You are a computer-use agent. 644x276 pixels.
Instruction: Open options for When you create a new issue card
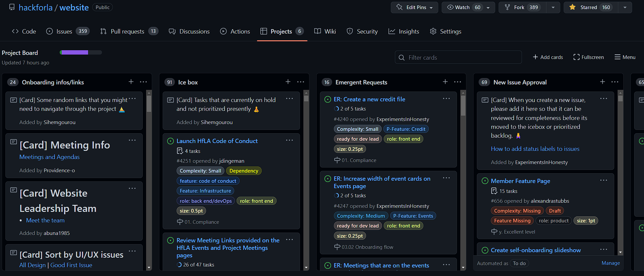604,98
